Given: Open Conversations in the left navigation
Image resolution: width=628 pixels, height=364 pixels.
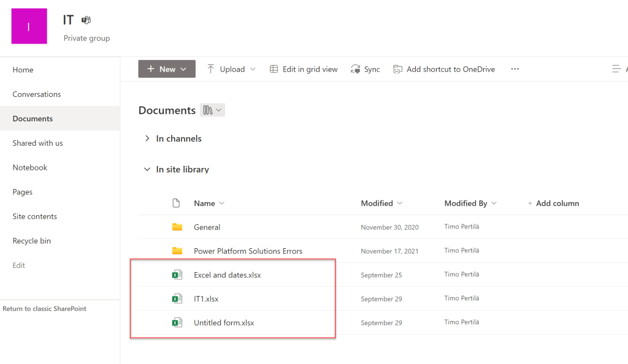Looking at the screenshot, I should coord(37,94).
